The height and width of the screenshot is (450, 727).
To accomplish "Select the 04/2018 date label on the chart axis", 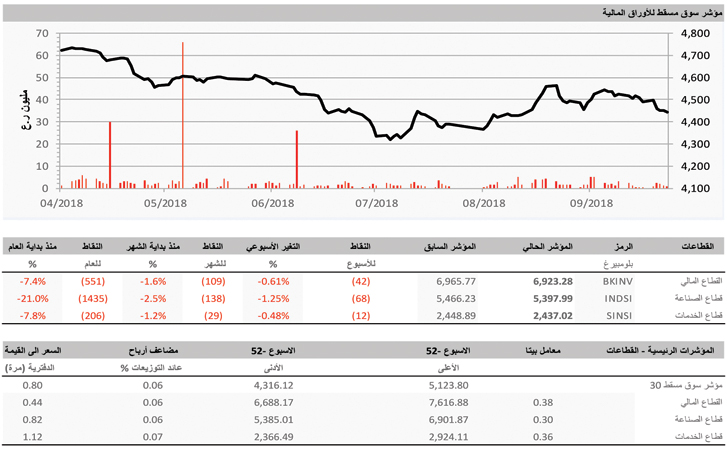I will click(60, 203).
